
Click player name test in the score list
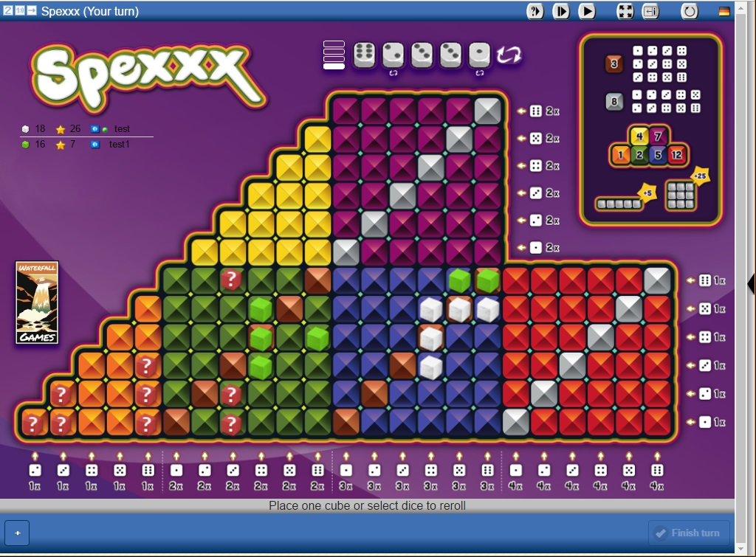pyautogui.click(x=122, y=128)
